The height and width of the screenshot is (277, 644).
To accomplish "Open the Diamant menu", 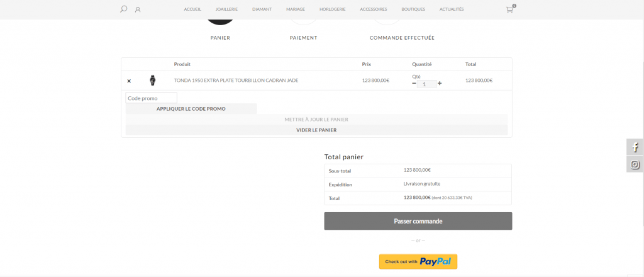I will click(x=262, y=9).
